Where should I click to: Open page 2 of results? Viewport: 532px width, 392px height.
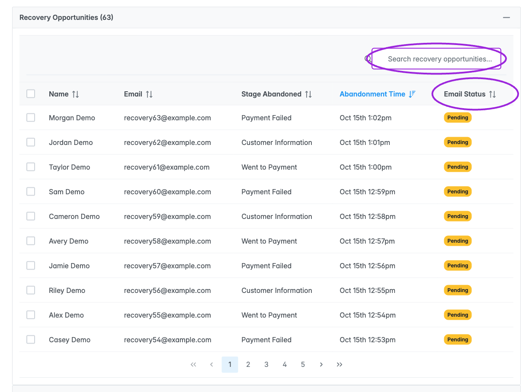coord(248,365)
